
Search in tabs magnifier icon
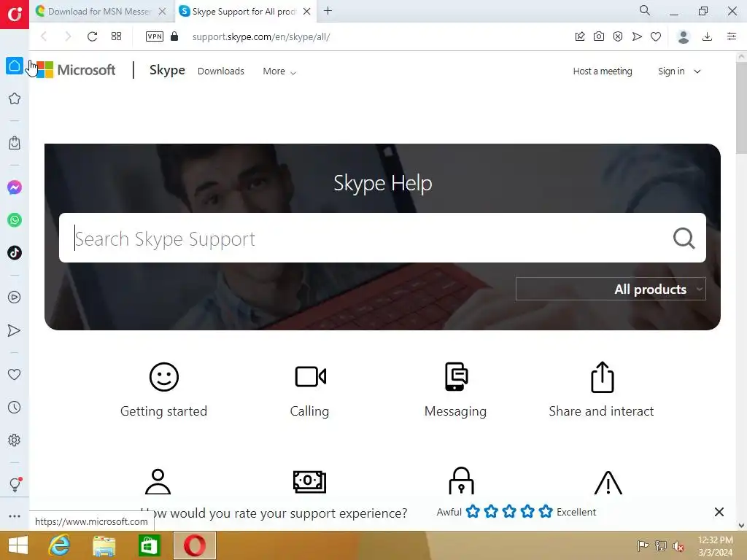pyautogui.click(x=645, y=10)
